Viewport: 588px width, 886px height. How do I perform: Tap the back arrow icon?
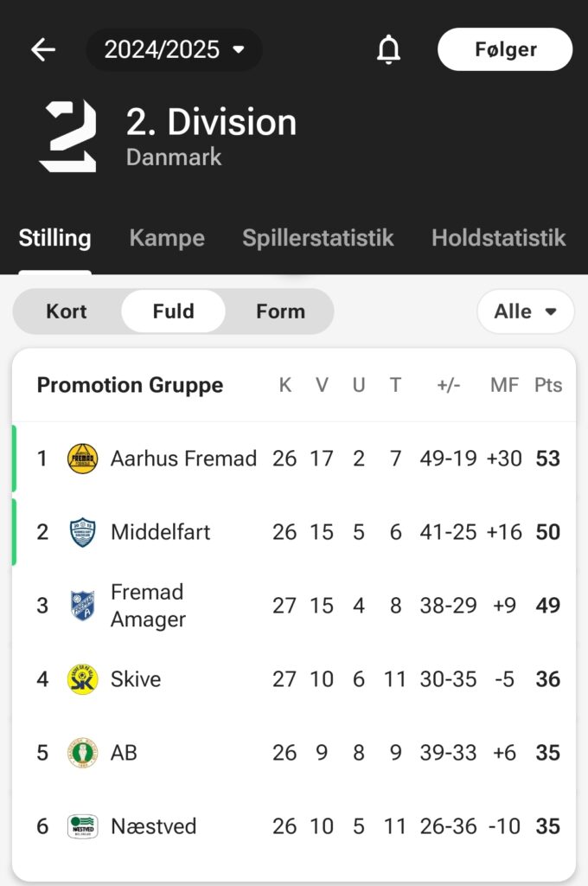click(x=43, y=49)
